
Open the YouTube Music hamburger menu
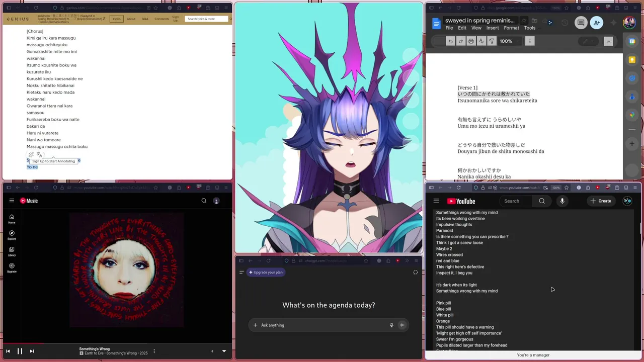(12, 201)
